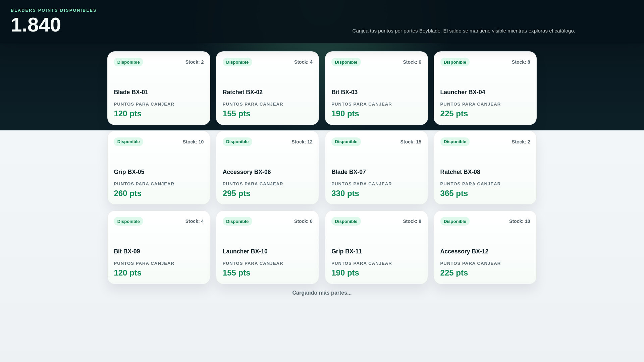Click the 295 pts price on Accessory BX-06
Image resolution: width=644 pixels, height=362 pixels.
coord(236,193)
